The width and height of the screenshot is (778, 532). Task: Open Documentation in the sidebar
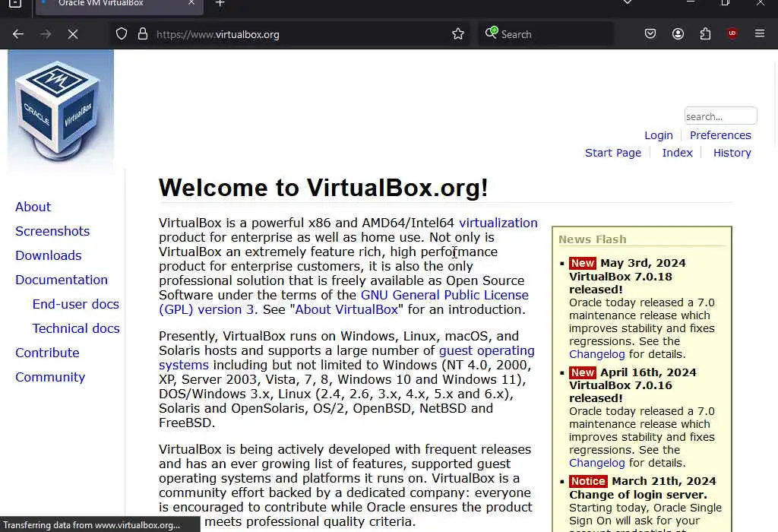tap(62, 280)
